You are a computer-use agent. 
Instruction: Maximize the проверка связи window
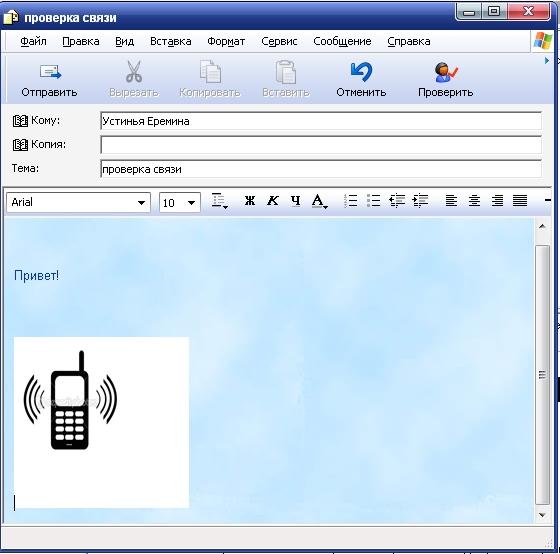coord(494,11)
